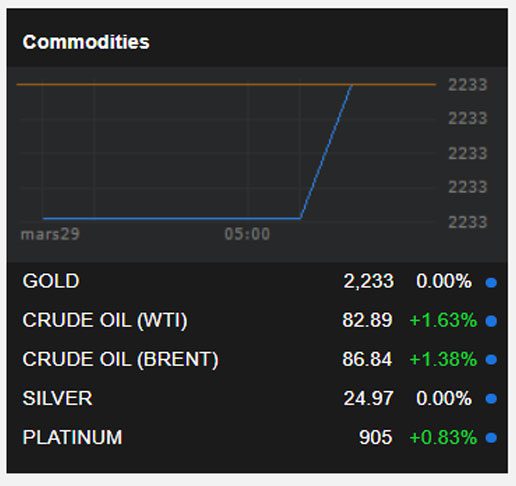Open the SILVER commodity link
The image size is (516, 486).
click(x=57, y=398)
